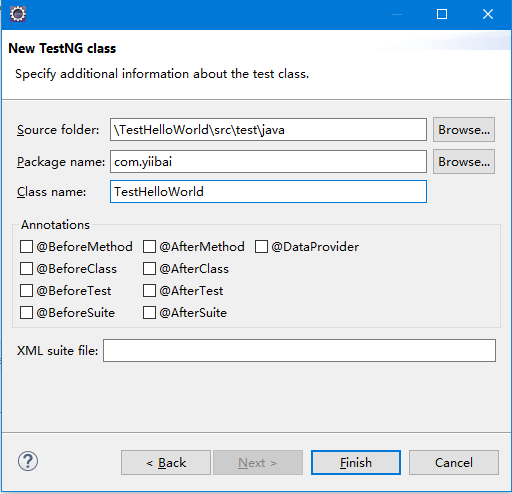Screen dimensions: 512x494
Task: Click the help question mark icon
Action: pyautogui.click(x=28, y=461)
